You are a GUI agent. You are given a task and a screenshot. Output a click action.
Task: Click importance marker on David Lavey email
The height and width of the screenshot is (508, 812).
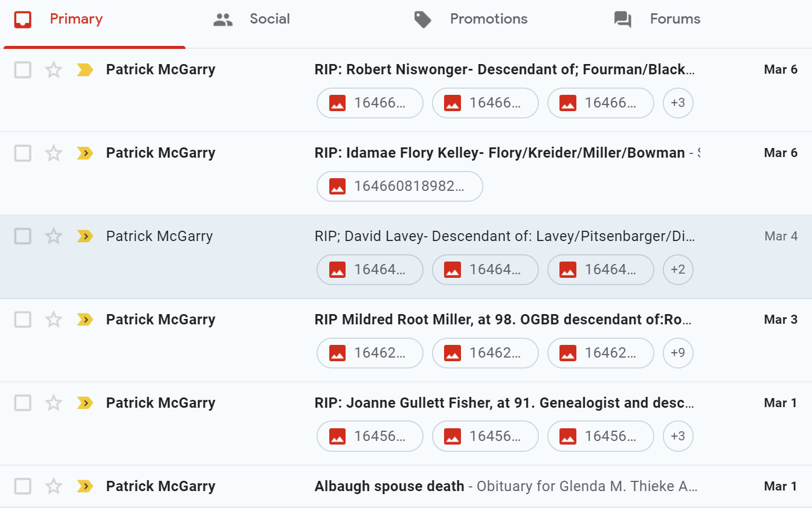coord(85,237)
